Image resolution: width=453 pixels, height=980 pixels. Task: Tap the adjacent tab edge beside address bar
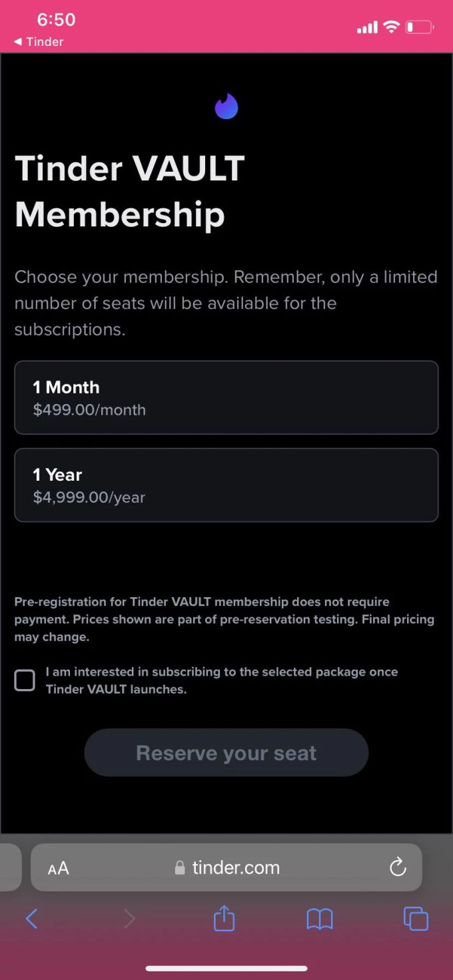click(11, 867)
